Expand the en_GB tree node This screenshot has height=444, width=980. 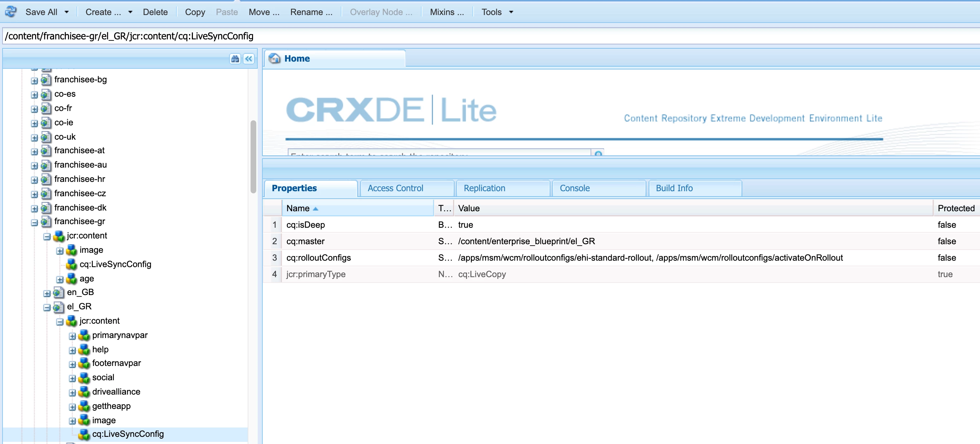pos(47,293)
